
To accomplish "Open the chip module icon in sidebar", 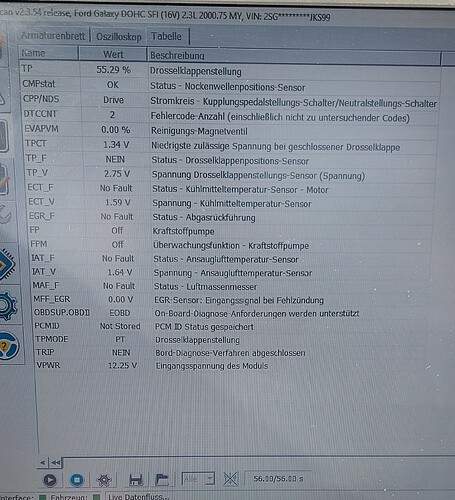I will pyautogui.click(x=7, y=265).
